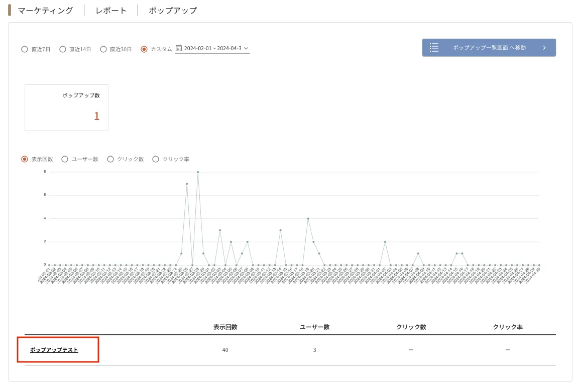The width and height of the screenshot is (579, 392).
Task: Open the 2024-02-01 ~ 2024-04-3 date field
Action: coord(212,48)
